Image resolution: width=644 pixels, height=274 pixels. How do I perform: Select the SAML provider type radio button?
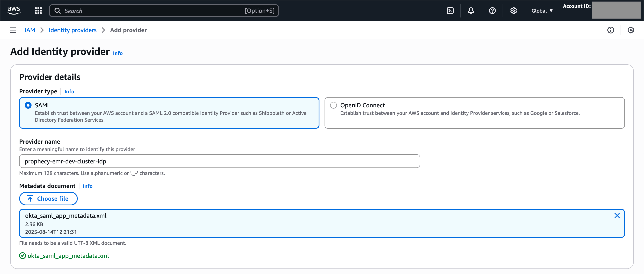(x=28, y=105)
